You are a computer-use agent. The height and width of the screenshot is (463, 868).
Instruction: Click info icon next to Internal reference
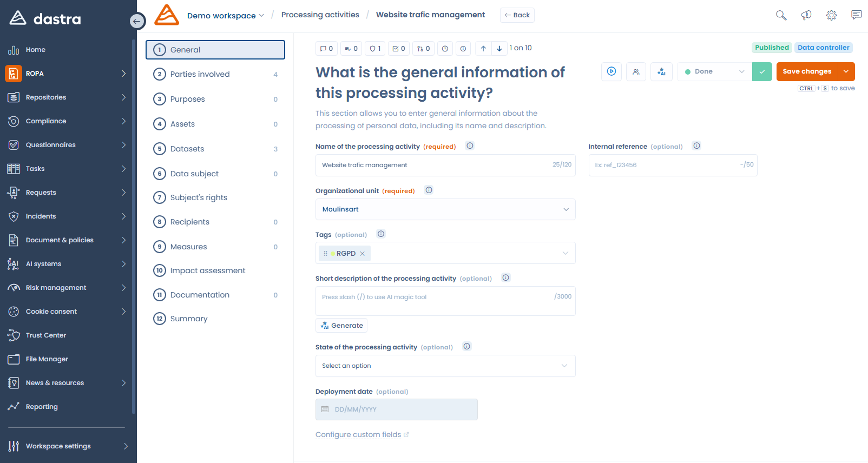(x=696, y=145)
